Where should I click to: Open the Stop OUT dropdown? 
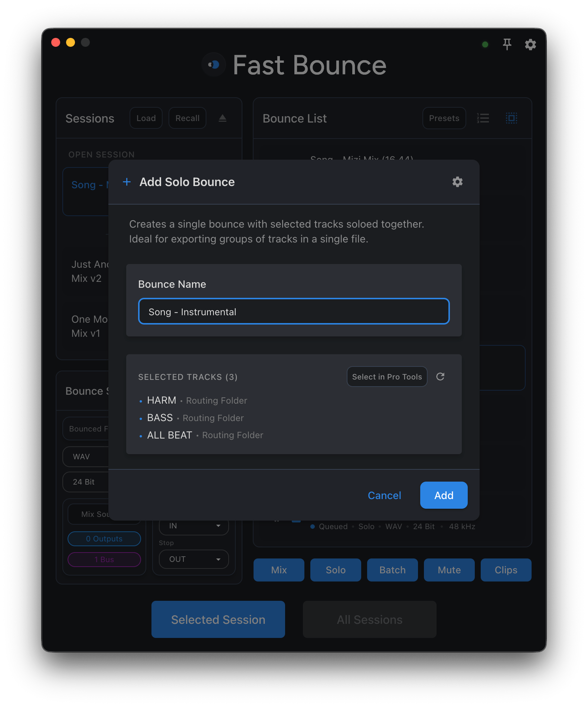(x=194, y=559)
